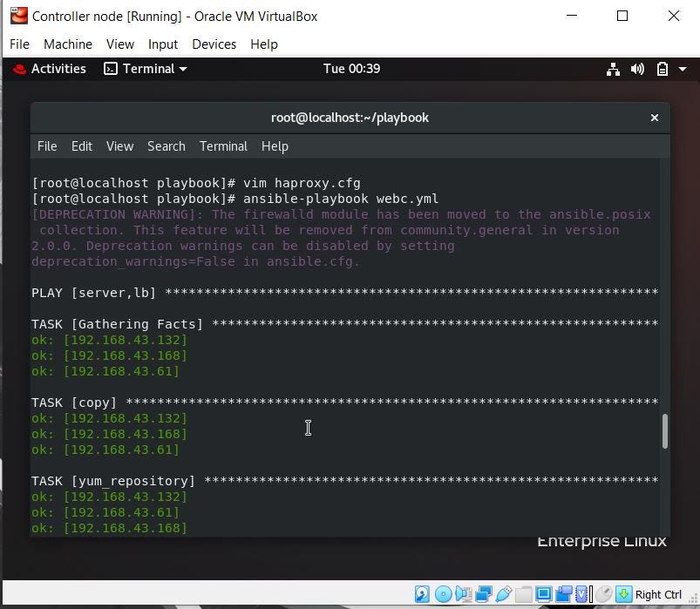
Task: Click 192.168.43.61 under Gathering Facts
Action: [x=121, y=371]
